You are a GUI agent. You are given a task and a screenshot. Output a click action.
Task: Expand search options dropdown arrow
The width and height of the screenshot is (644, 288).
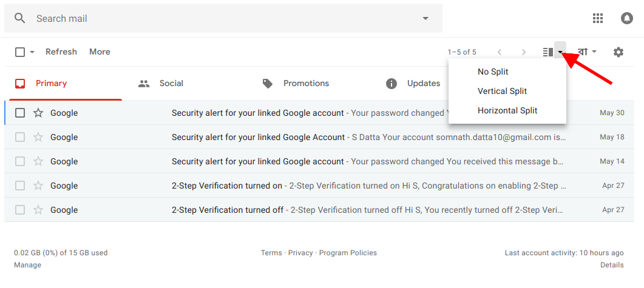pos(425,18)
